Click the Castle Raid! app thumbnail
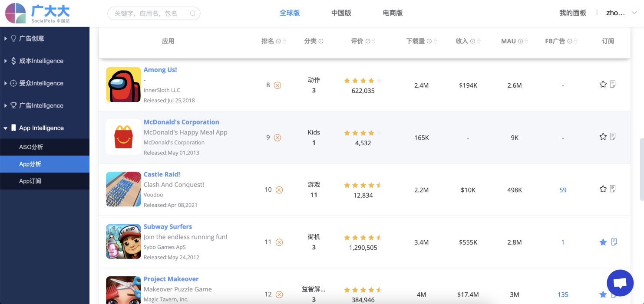 pos(123,189)
